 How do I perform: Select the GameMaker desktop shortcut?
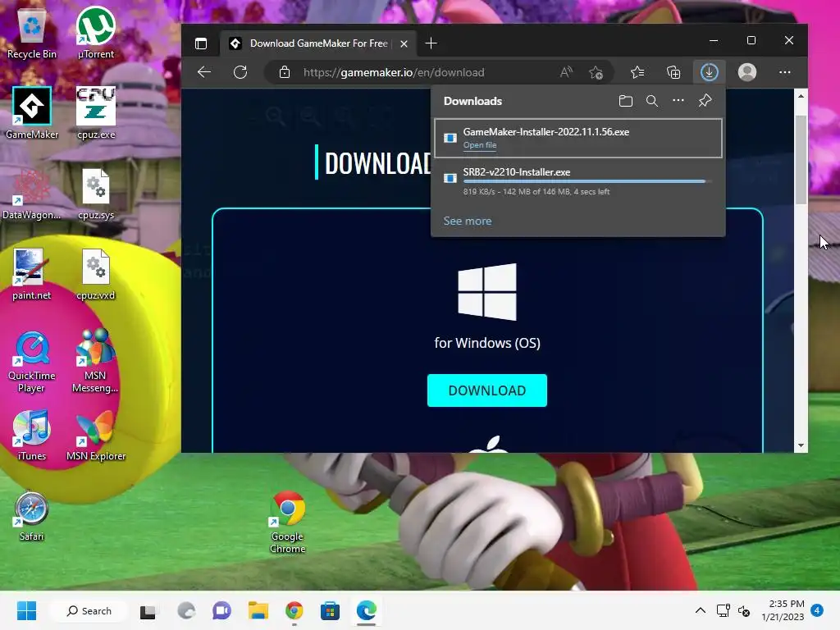[x=32, y=113]
